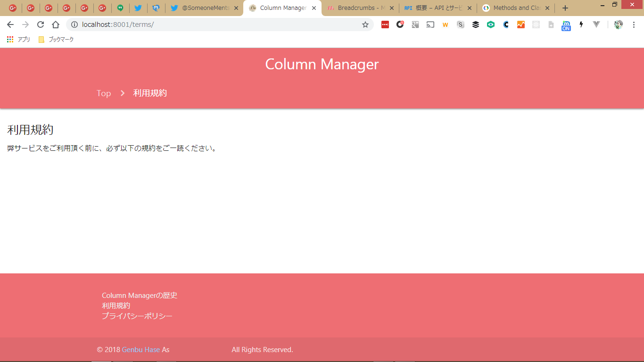This screenshot has width=644, height=362.
Task: Click the green eye extension icon
Action: click(491, 25)
